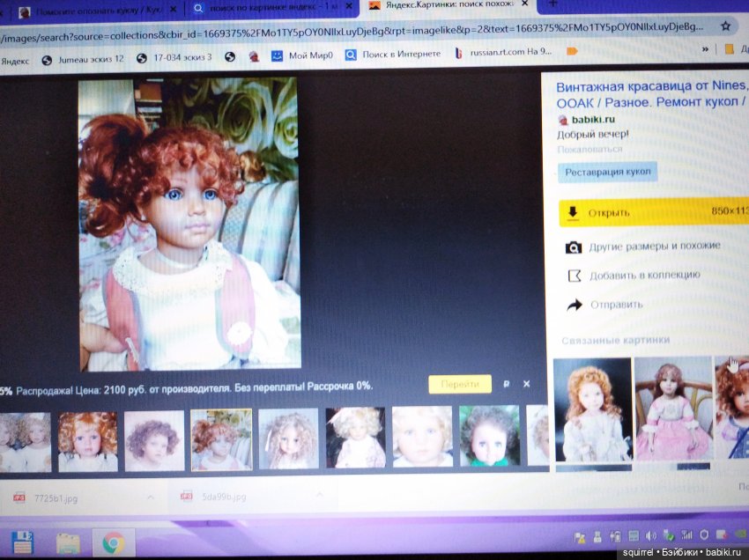Viewport: 749px width, 560px height.
Task: Click the Реставрация кукол tag
Action: 606,172
